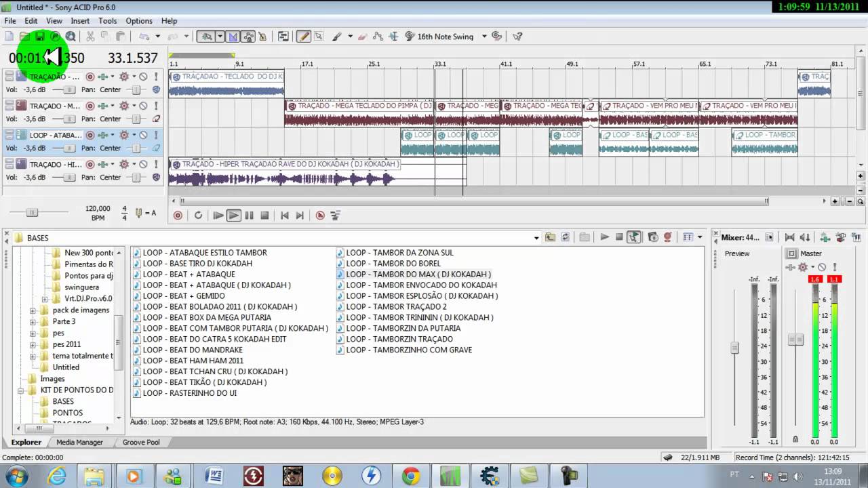Click Explorer Start Preview play icon

coord(604,237)
